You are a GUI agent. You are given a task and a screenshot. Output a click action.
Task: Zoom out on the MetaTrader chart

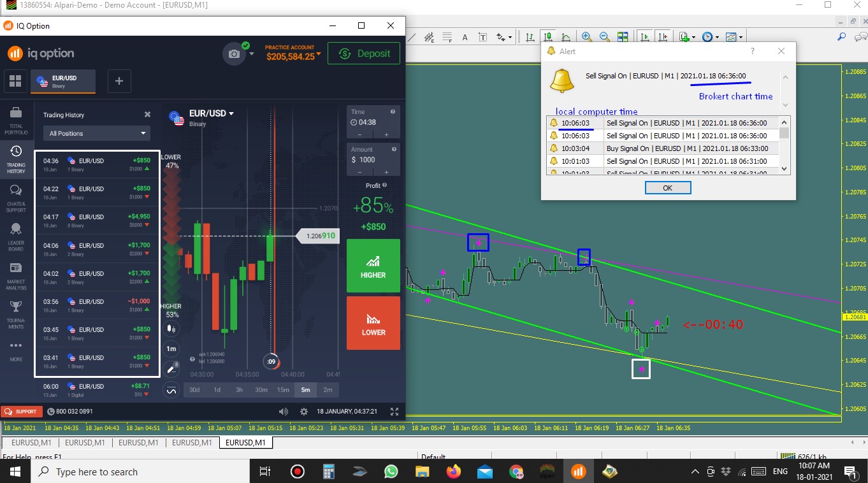pyautogui.click(x=604, y=37)
